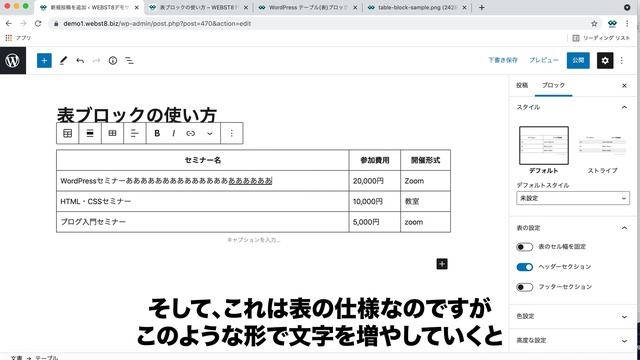The height and width of the screenshot is (360, 640).
Task: Click テーブル in the bottom breadcrumb
Action: coord(46,358)
